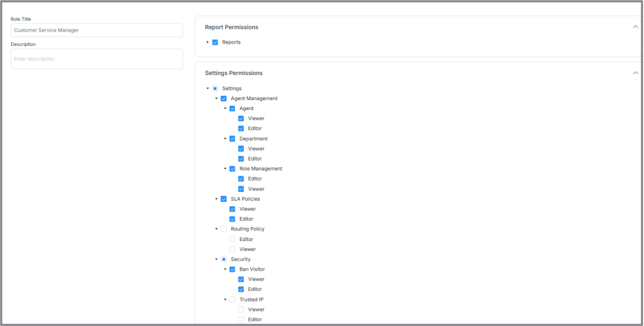The height and width of the screenshot is (326, 644).
Task: Select the SLA Policies tree label
Action: 245,199
